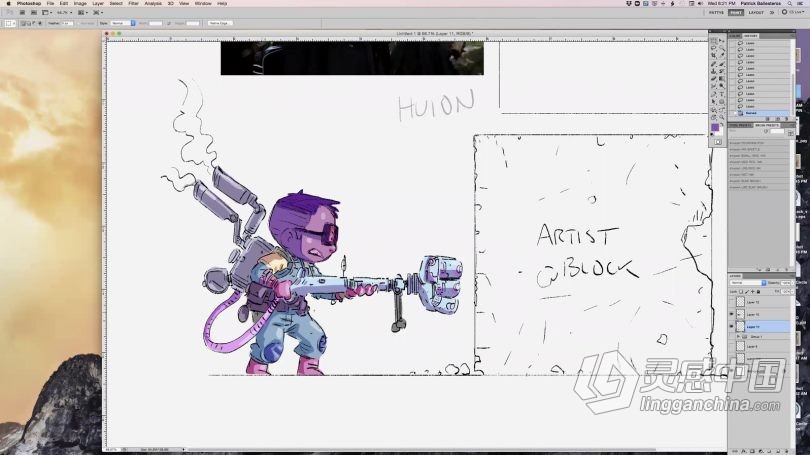This screenshot has height=455, width=810.
Task: Show the Layer 9 layer
Action: pyautogui.click(x=731, y=347)
